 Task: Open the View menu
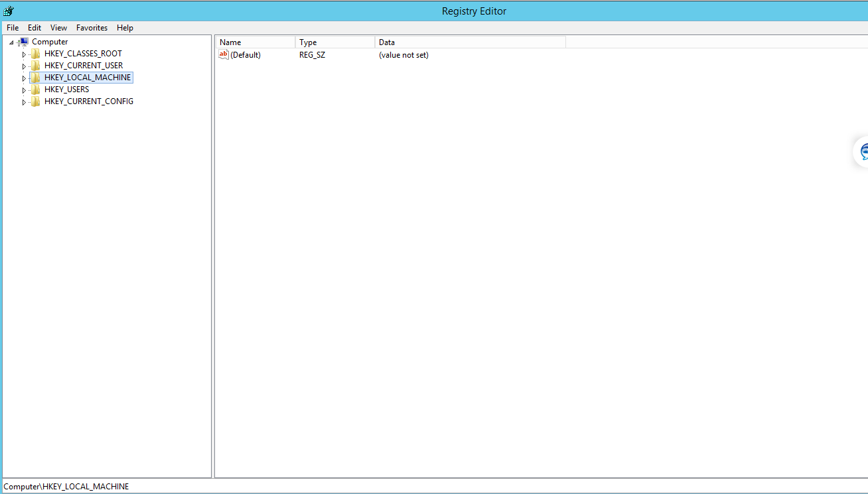(58, 28)
